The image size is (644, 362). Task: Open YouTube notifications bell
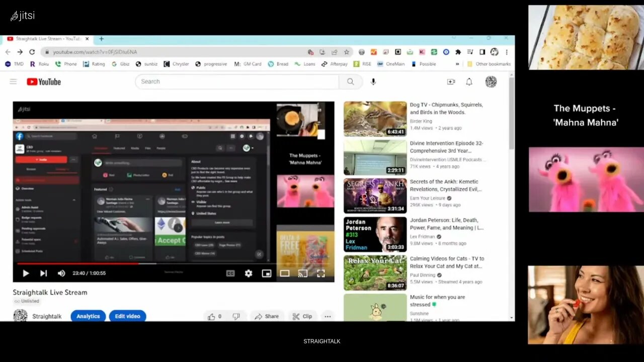469,81
